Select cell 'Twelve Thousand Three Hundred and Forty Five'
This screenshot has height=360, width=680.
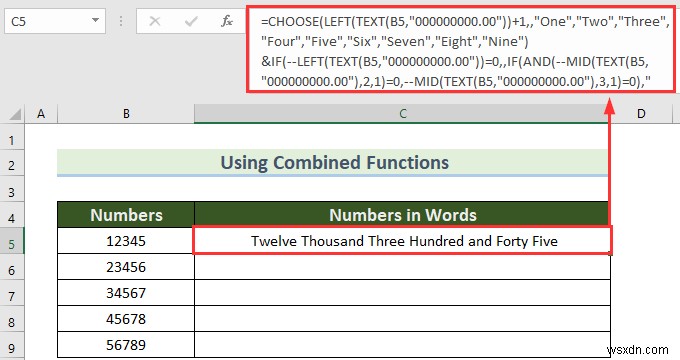(x=402, y=241)
